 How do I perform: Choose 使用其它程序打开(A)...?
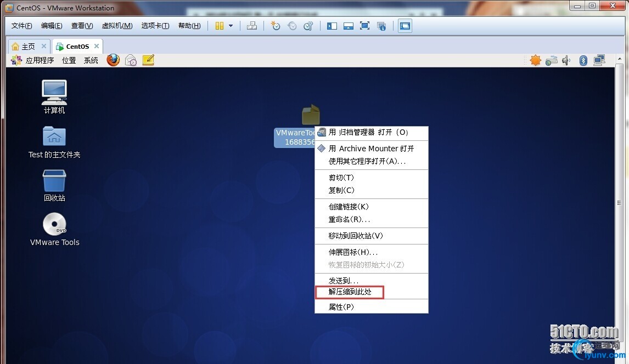coord(372,161)
